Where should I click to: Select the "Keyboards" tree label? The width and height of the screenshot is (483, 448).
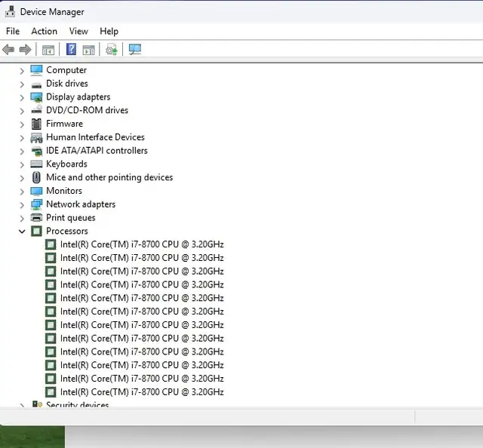pyautogui.click(x=67, y=164)
